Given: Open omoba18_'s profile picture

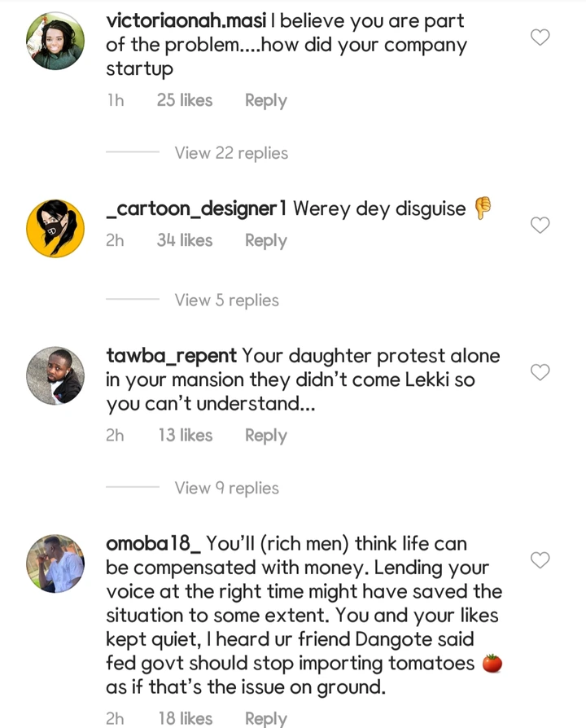Looking at the screenshot, I should click(55, 564).
